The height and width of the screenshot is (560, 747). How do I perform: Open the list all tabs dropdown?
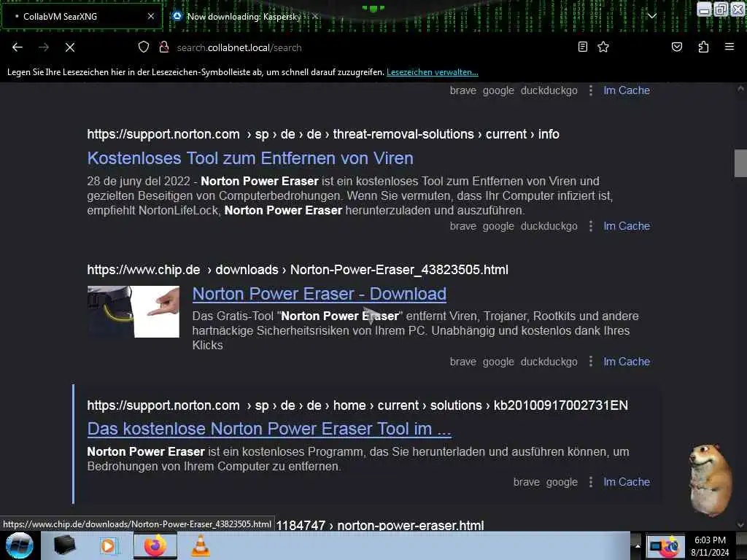pyautogui.click(x=651, y=16)
